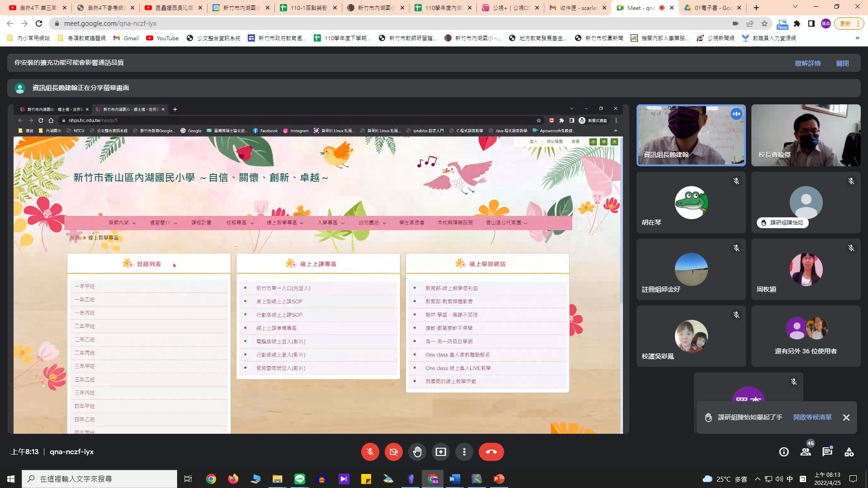Viewport: 868px width, 488px height.
Task: Open the activities shapes icon
Action: click(x=849, y=452)
